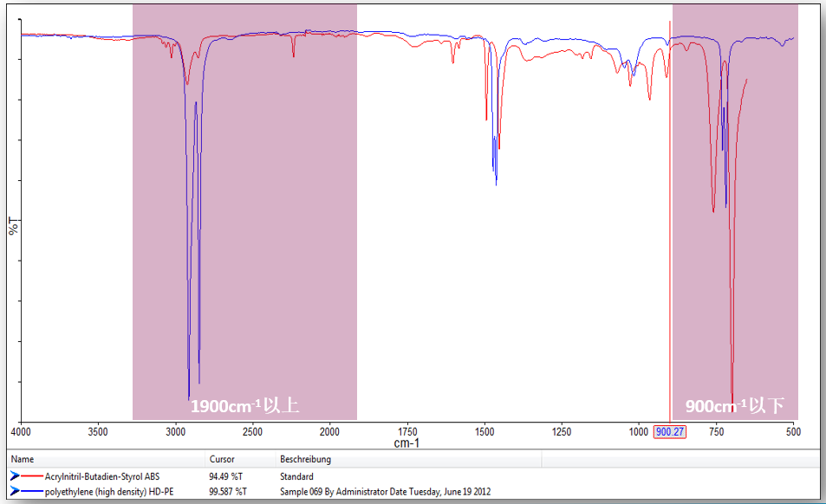This screenshot has width=826, height=504.
Task: Click the cm-1 x-axis label
Action: coord(406,443)
